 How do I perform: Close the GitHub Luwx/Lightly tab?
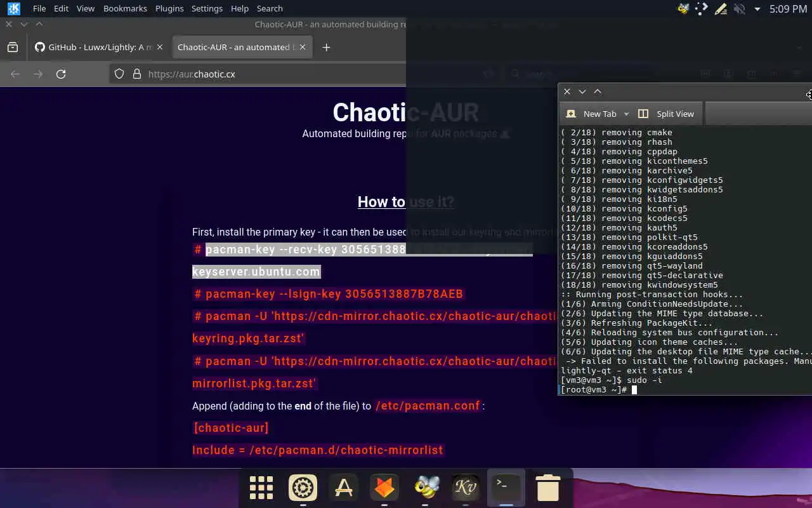[160, 47]
